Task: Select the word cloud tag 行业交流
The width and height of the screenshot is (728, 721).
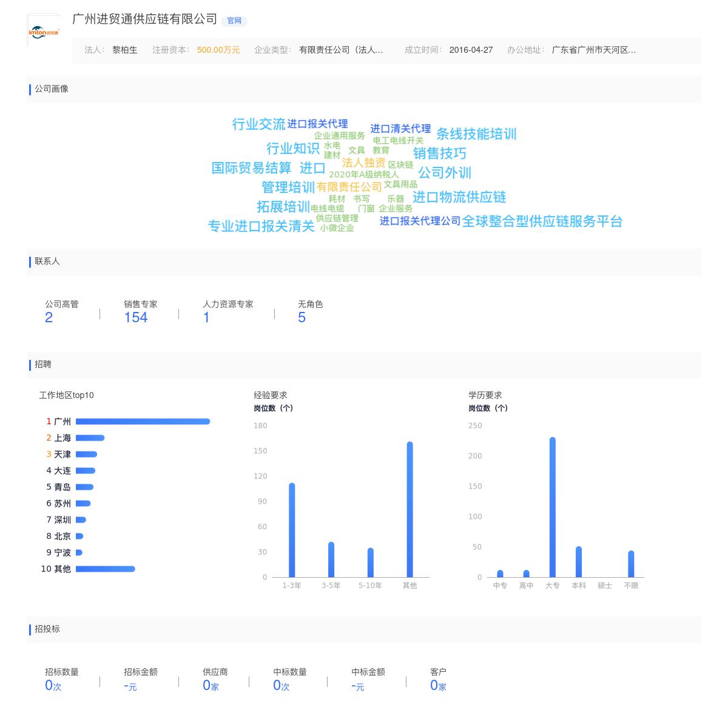Action: [x=258, y=124]
